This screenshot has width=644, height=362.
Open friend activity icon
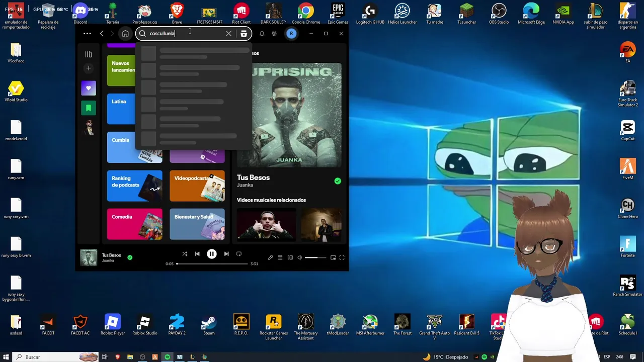pyautogui.click(x=274, y=34)
